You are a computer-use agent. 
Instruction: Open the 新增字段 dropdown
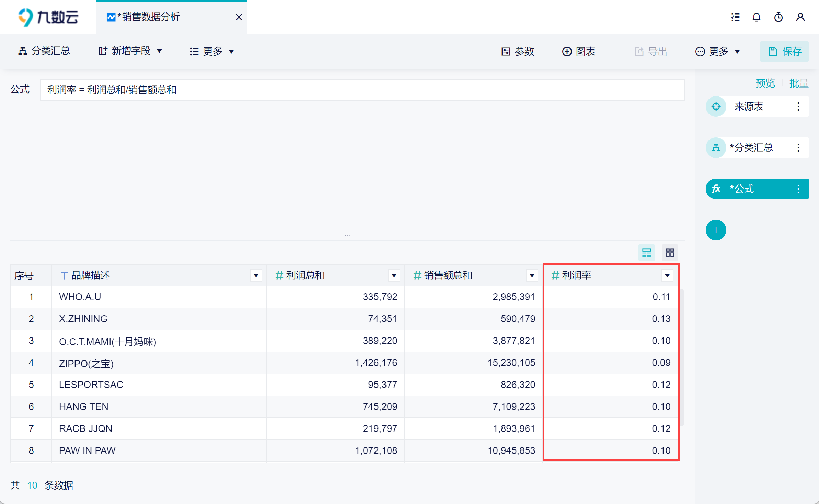click(x=130, y=51)
